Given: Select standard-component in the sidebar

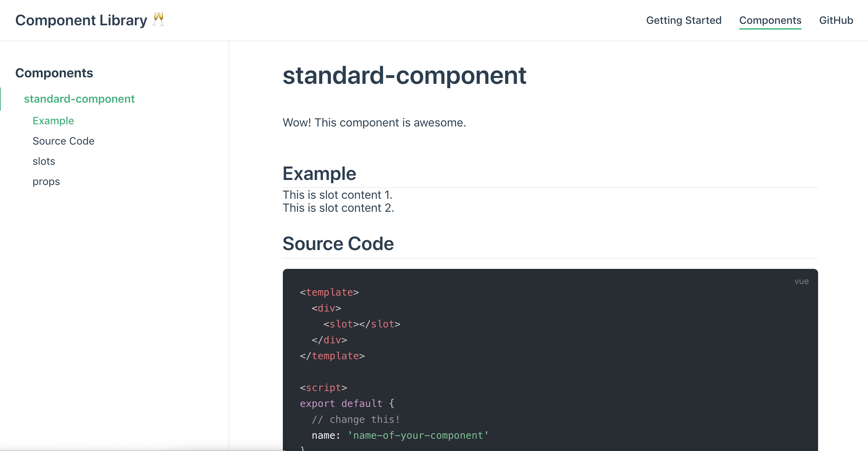Looking at the screenshot, I should coord(79,99).
